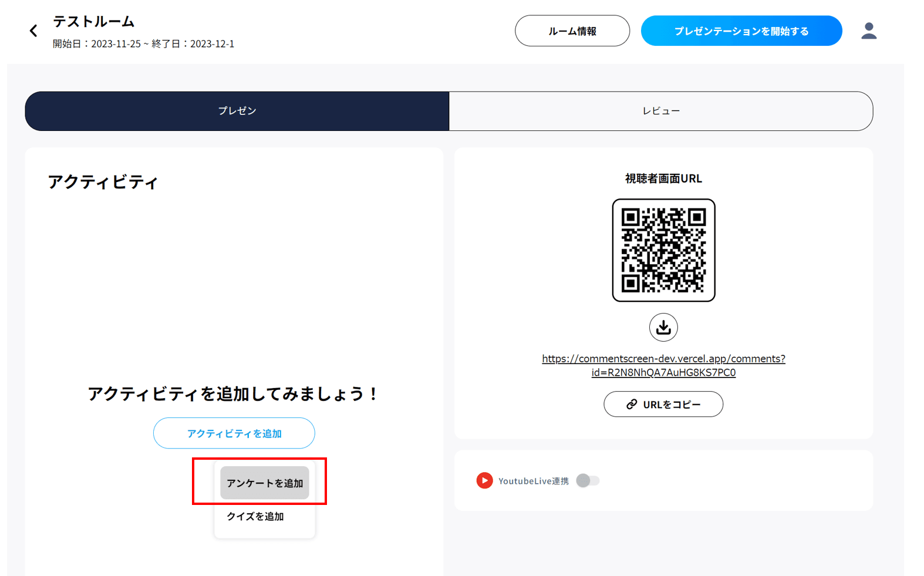The image size is (924, 576).
Task: Select アンケートを追加 from the menu
Action: (265, 483)
